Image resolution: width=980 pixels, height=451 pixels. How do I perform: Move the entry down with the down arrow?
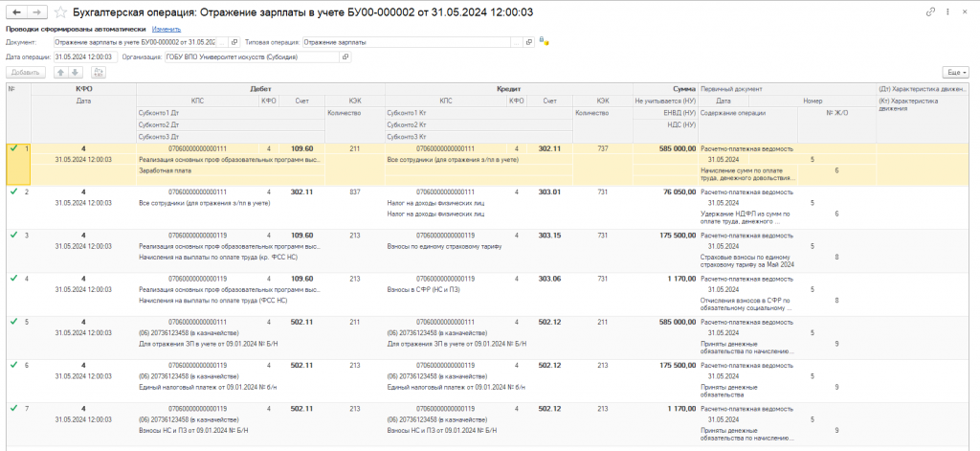point(74,73)
